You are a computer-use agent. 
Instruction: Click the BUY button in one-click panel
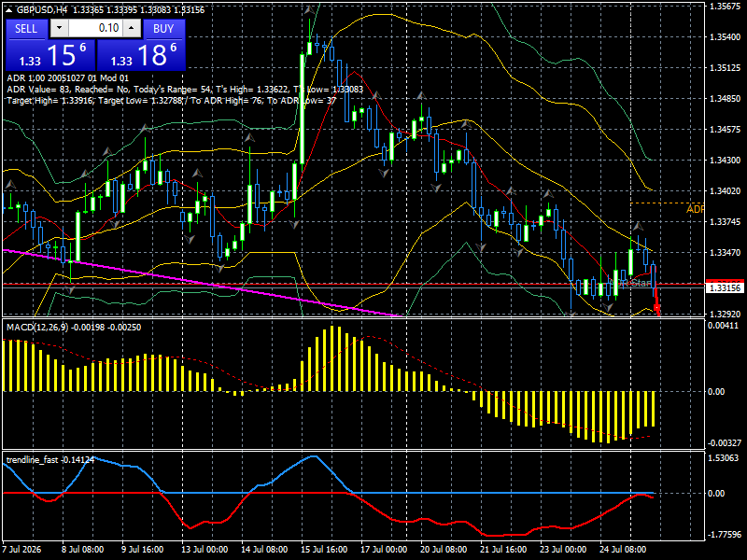click(164, 29)
